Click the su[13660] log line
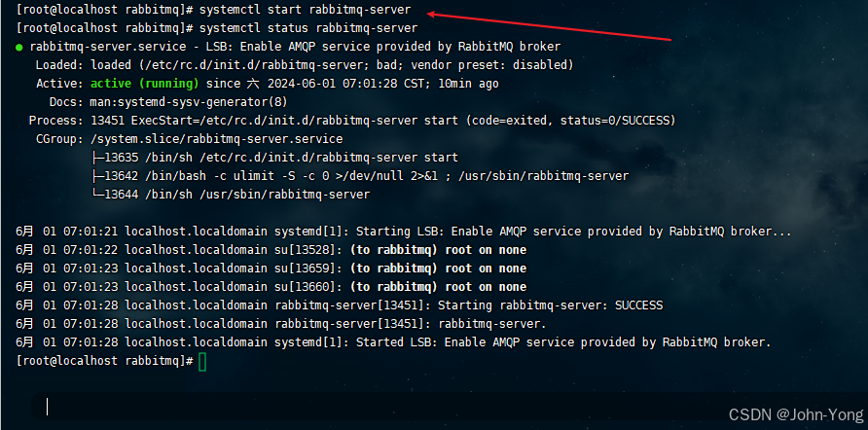This screenshot has width=868, height=430. click(x=271, y=287)
